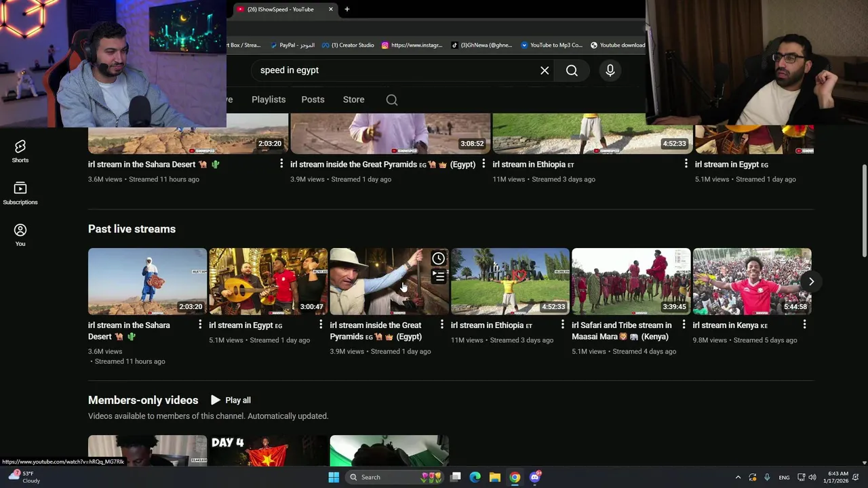Start voice search with the microphone icon

(610, 70)
